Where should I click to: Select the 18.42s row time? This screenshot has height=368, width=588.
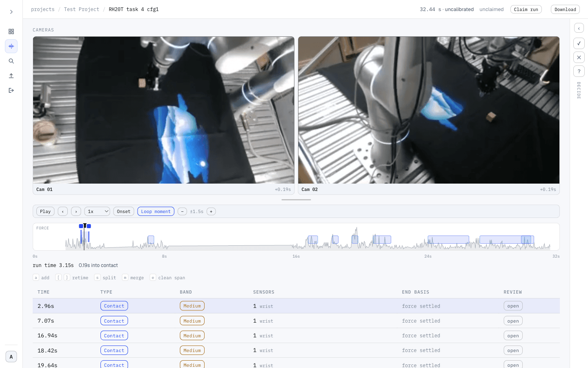coord(47,350)
